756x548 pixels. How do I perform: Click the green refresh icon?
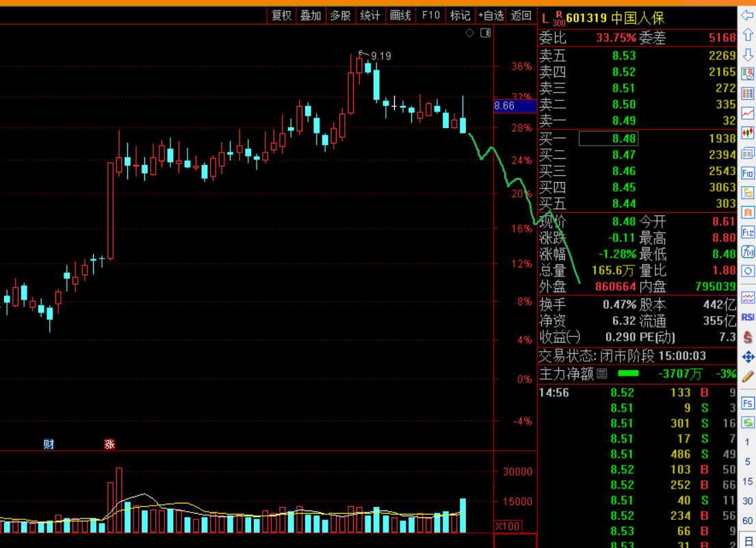click(748, 423)
